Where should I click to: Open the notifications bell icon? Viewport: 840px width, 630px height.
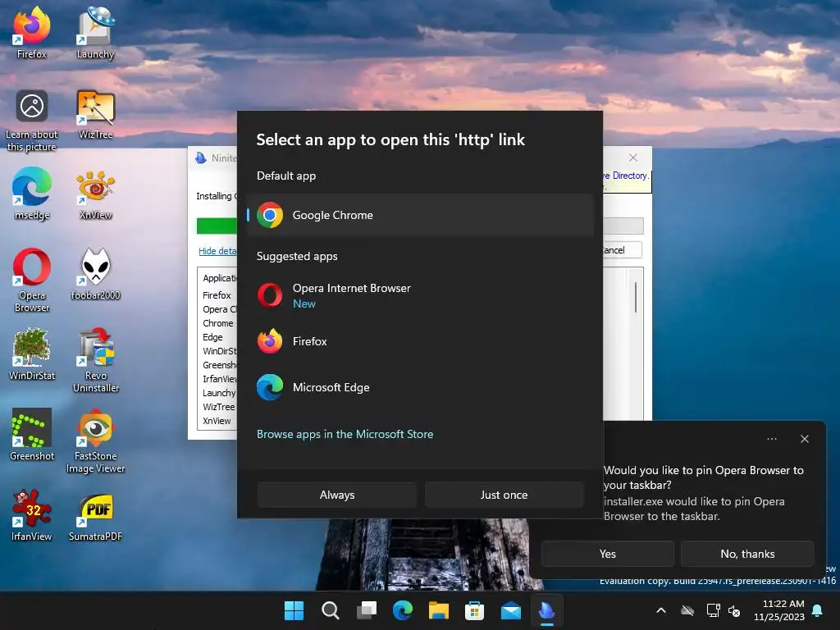click(818, 610)
